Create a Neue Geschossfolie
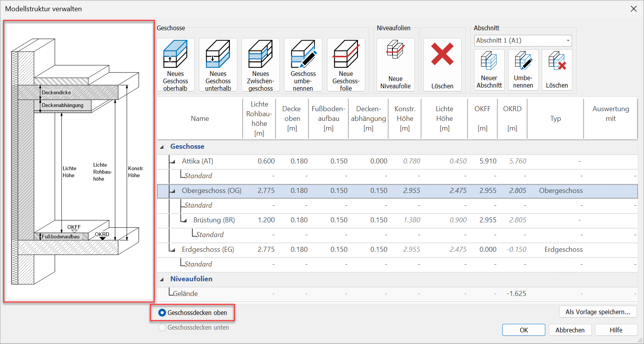 click(x=346, y=65)
